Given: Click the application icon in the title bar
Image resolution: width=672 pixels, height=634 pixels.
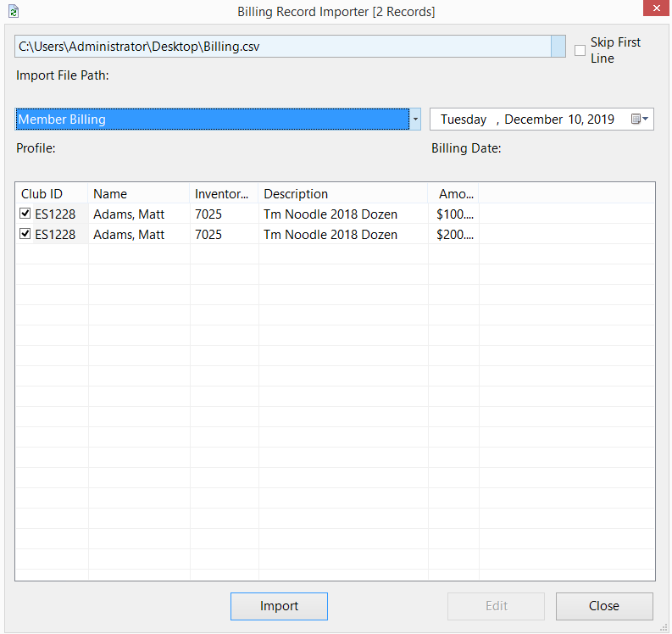Looking at the screenshot, I should click(x=13, y=11).
